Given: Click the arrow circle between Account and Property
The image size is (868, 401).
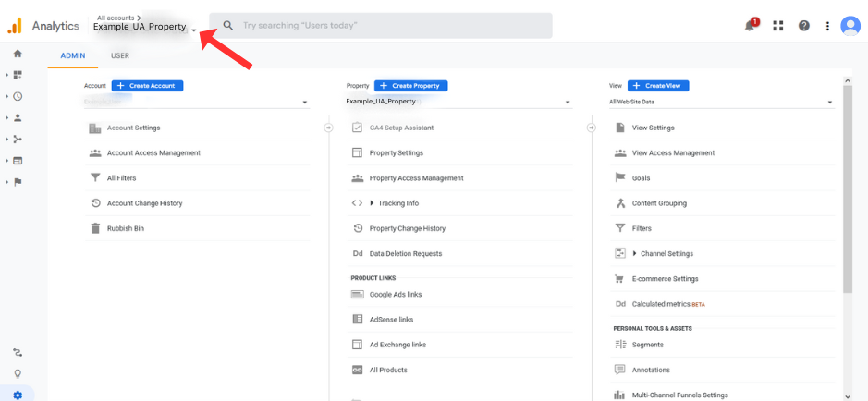Looking at the screenshot, I should pos(328,128).
